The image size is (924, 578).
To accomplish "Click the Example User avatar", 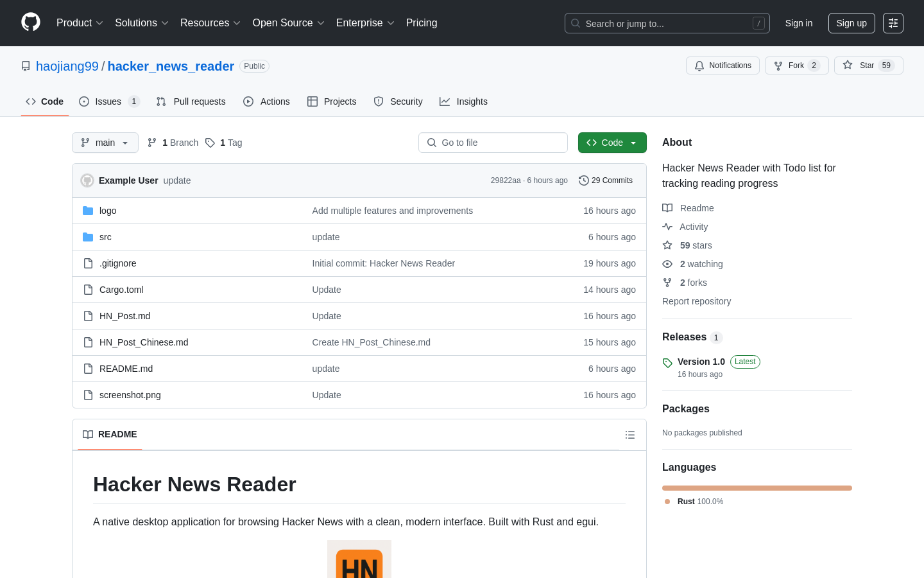I will coord(87,180).
